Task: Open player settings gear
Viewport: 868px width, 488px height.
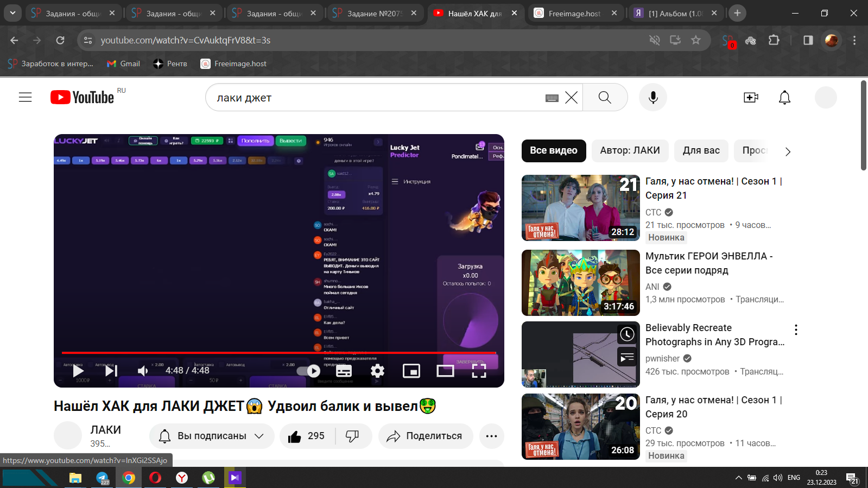Action: click(x=377, y=371)
